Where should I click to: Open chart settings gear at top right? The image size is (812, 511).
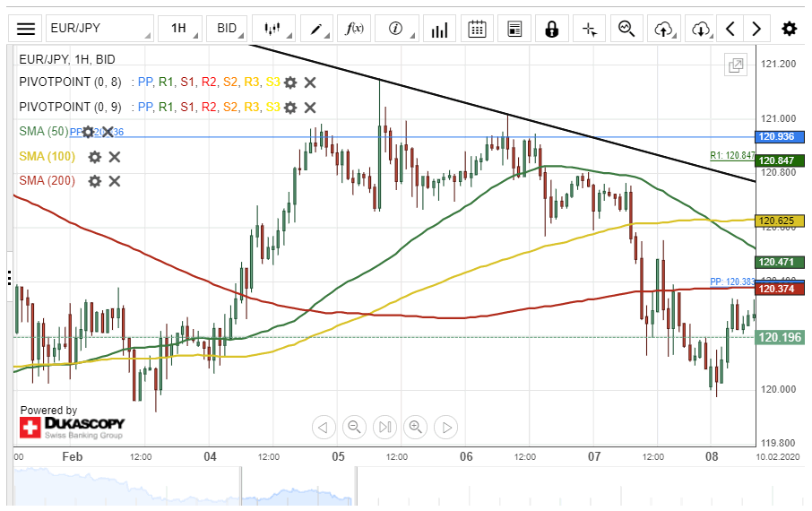point(789,29)
